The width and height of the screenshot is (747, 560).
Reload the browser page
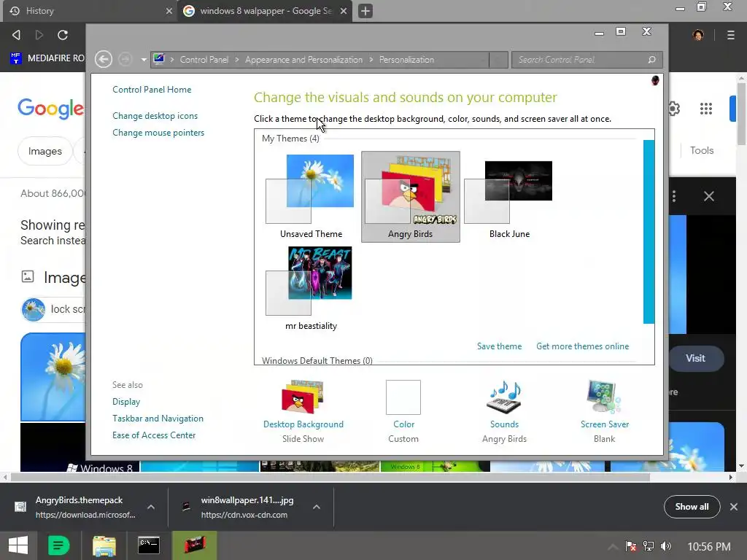coord(63,35)
